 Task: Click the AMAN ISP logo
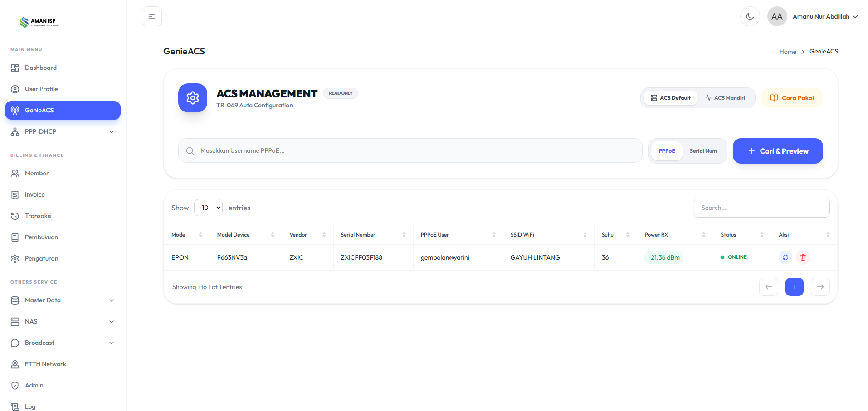(39, 22)
